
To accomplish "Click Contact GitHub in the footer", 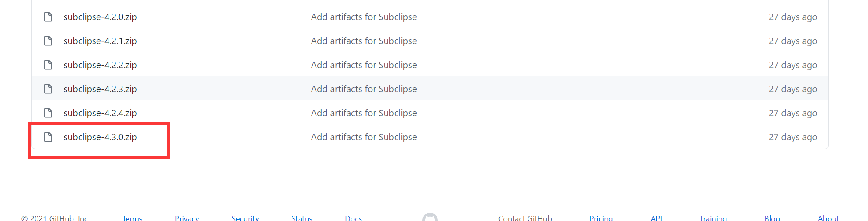I will 524,218.
